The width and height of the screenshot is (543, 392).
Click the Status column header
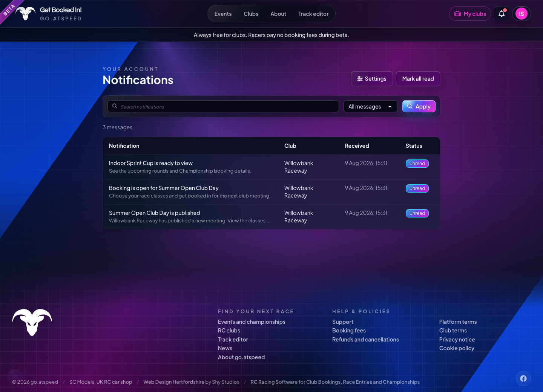[414, 146]
